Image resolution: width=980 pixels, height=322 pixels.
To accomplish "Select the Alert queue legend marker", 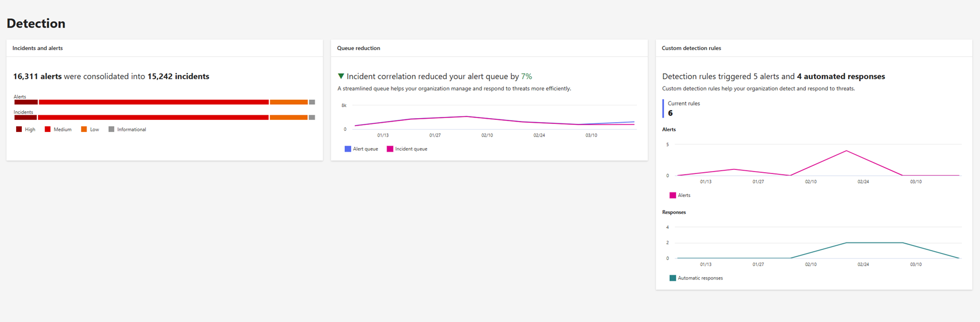I will click(348, 149).
